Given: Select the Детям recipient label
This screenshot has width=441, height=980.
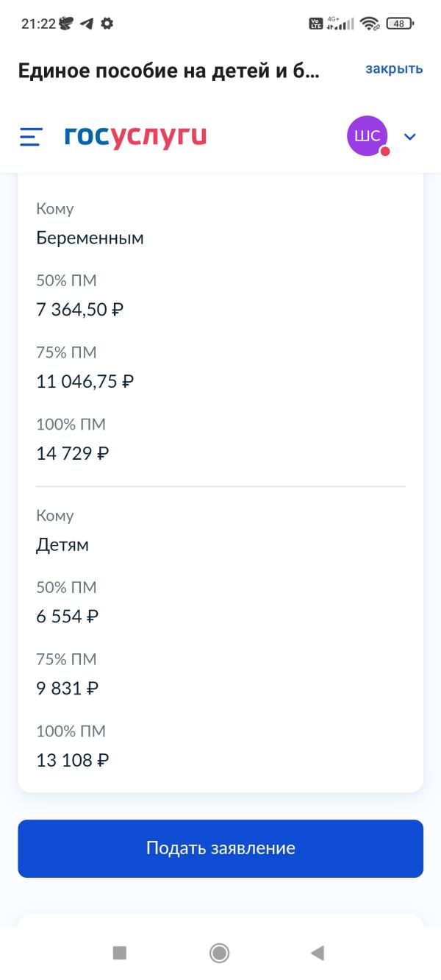Looking at the screenshot, I should (x=62, y=545).
